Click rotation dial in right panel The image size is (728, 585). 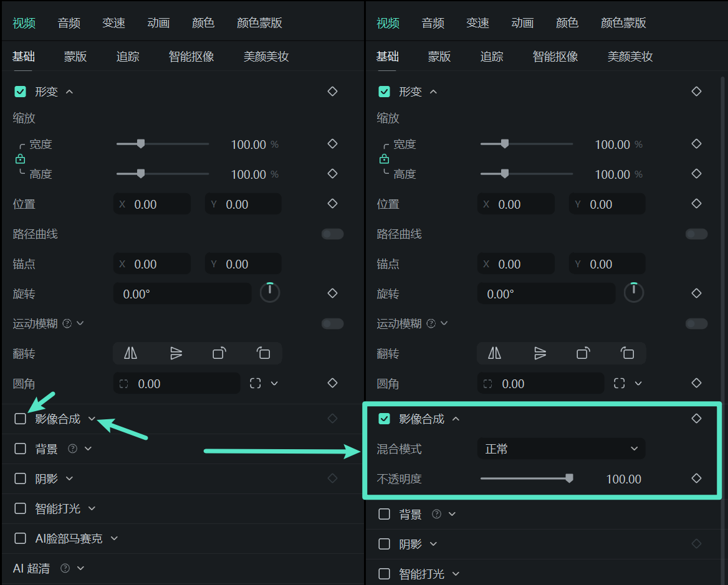point(634,293)
